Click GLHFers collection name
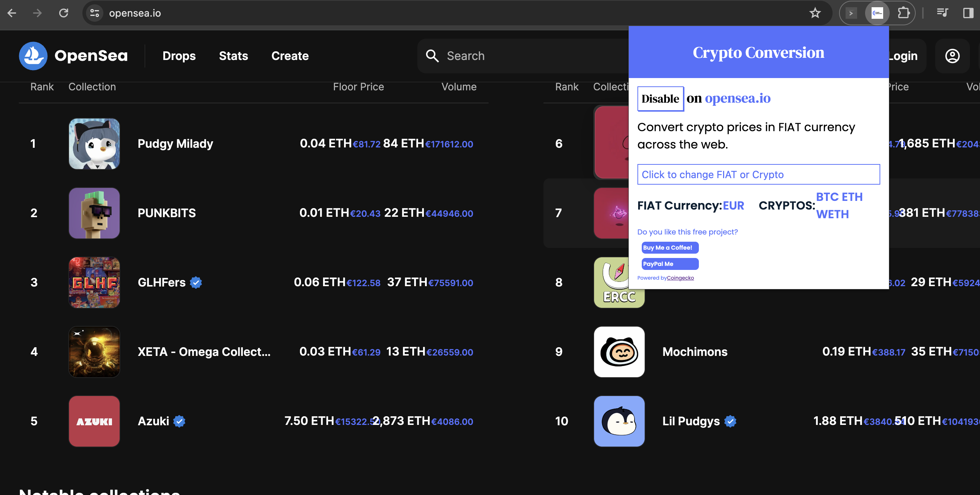This screenshot has width=980, height=495. 161,282
